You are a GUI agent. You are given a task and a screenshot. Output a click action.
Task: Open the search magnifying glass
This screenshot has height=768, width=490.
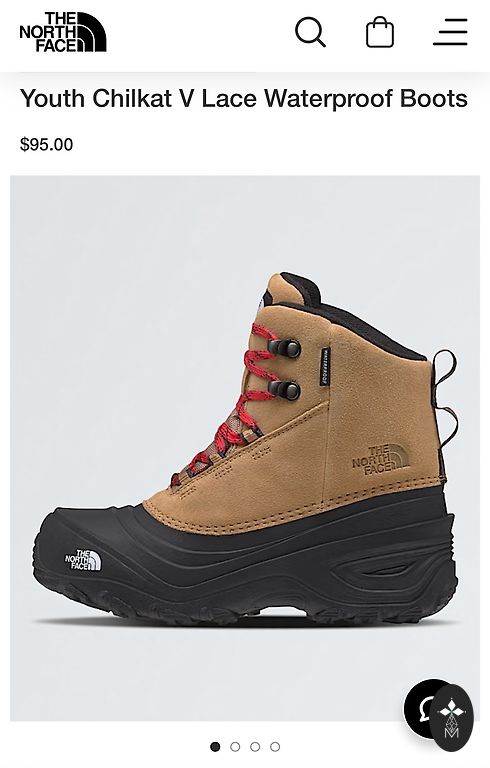click(x=310, y=32)
